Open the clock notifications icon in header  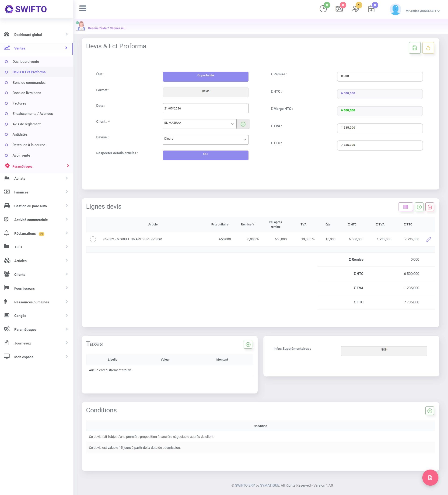coord(323,9)
